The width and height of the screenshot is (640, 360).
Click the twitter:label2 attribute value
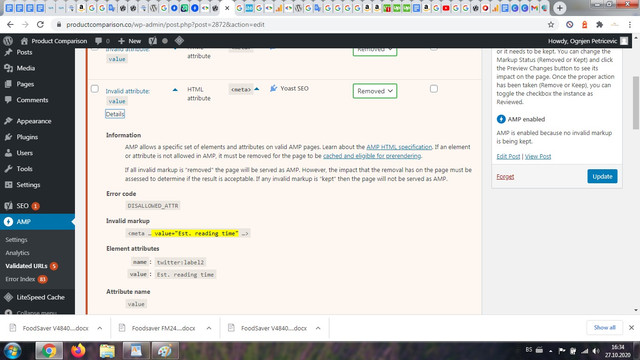(x=180, y=262)
